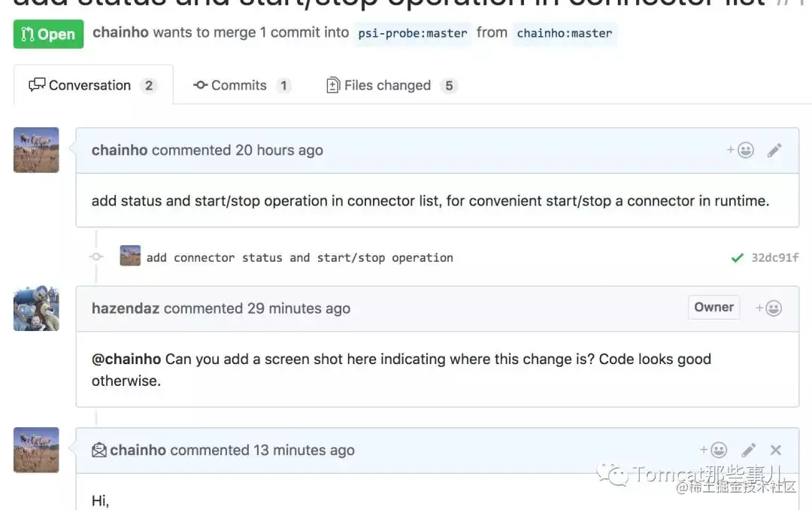Click chainho's avatar beside the first comment
812x510 pixels.
pyautogui.click(x=36, y=150)
